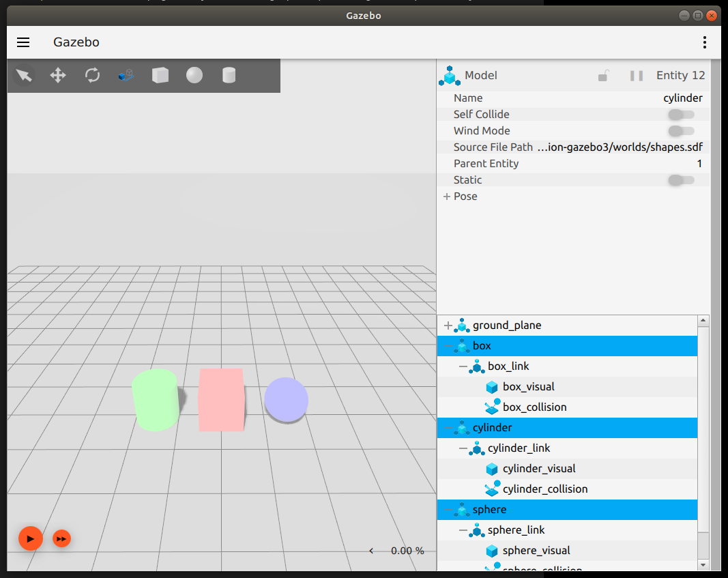Maximize the Gazebo window

point(698,16)
